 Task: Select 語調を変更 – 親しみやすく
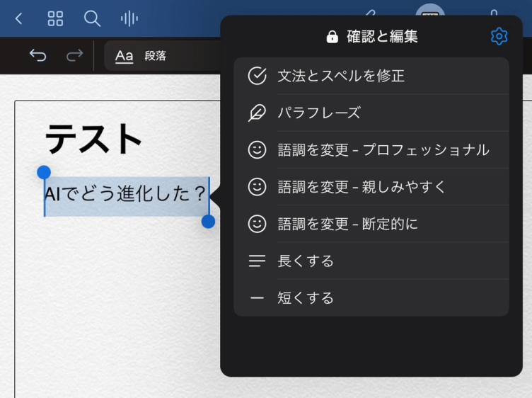(371, 187)
